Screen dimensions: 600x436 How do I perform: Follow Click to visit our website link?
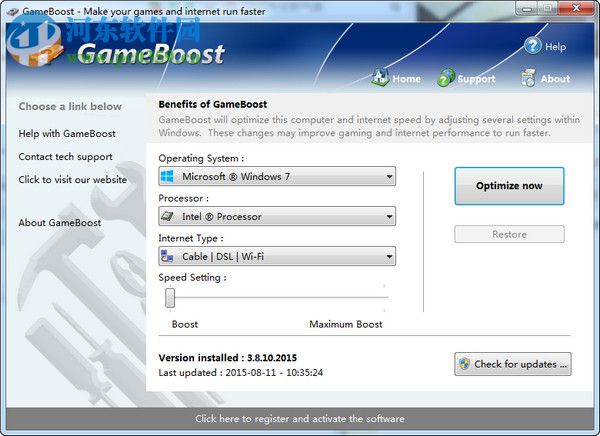[73, 180]
